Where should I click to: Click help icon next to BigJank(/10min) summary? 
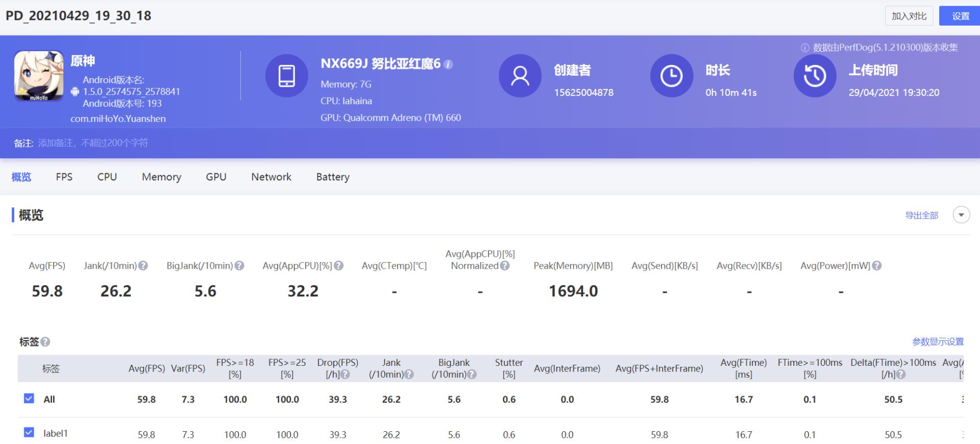239,266
